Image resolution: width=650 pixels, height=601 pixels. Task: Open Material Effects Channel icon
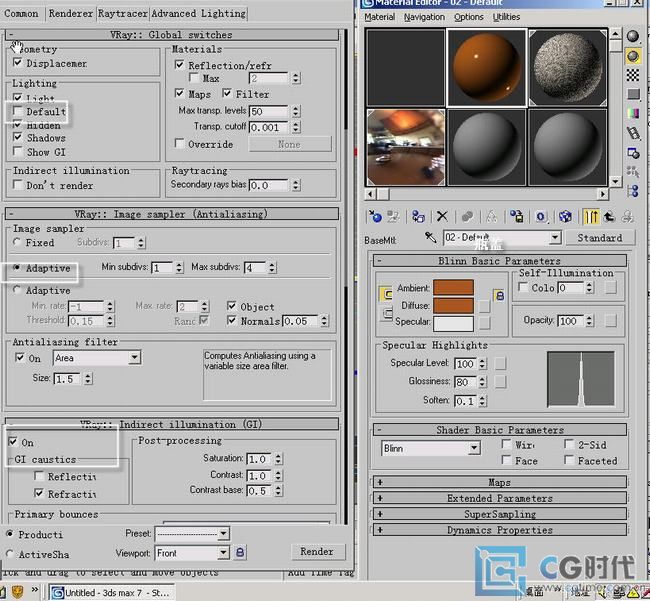tap(541, 216)
